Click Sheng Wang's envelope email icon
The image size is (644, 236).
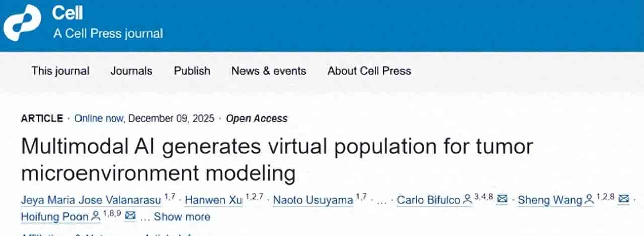coord(623,200)
